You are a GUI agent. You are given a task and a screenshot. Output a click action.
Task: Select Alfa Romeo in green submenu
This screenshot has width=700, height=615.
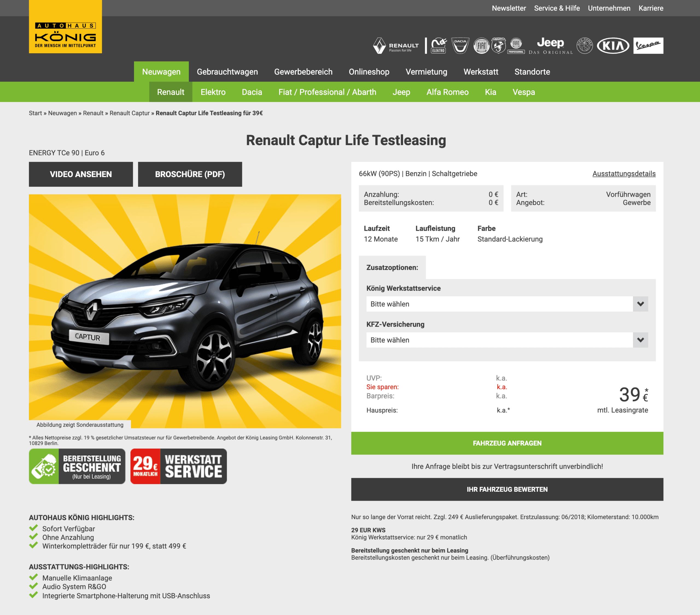point(447,92)
